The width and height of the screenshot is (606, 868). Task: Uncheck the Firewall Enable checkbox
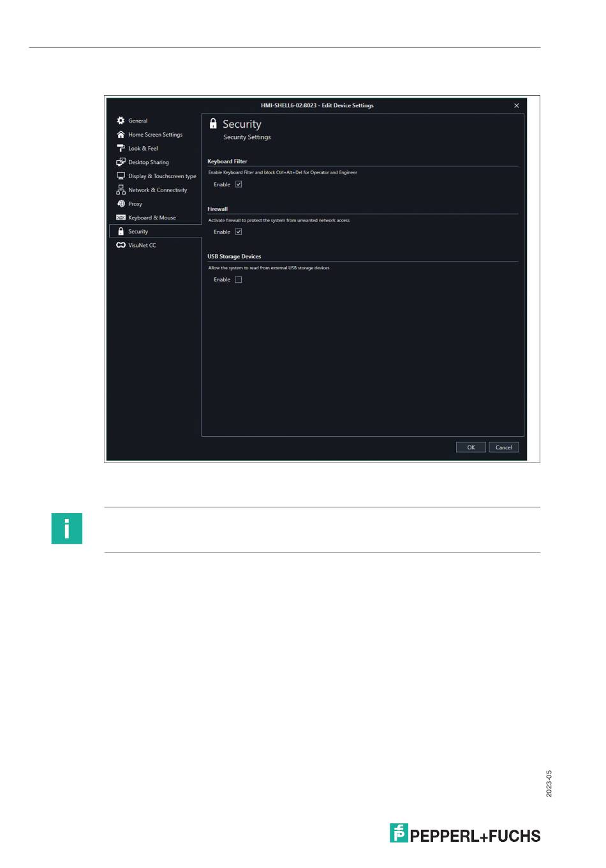(239, 232)
